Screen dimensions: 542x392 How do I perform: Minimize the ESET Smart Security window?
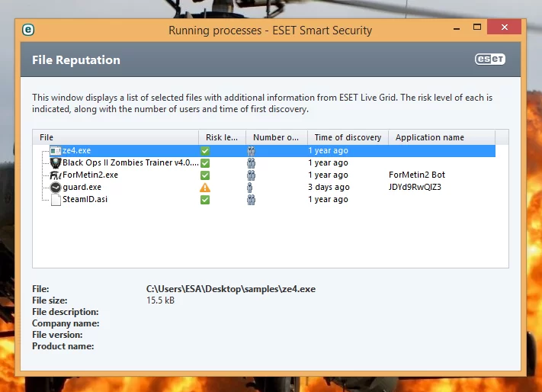(x=457, y=27)
